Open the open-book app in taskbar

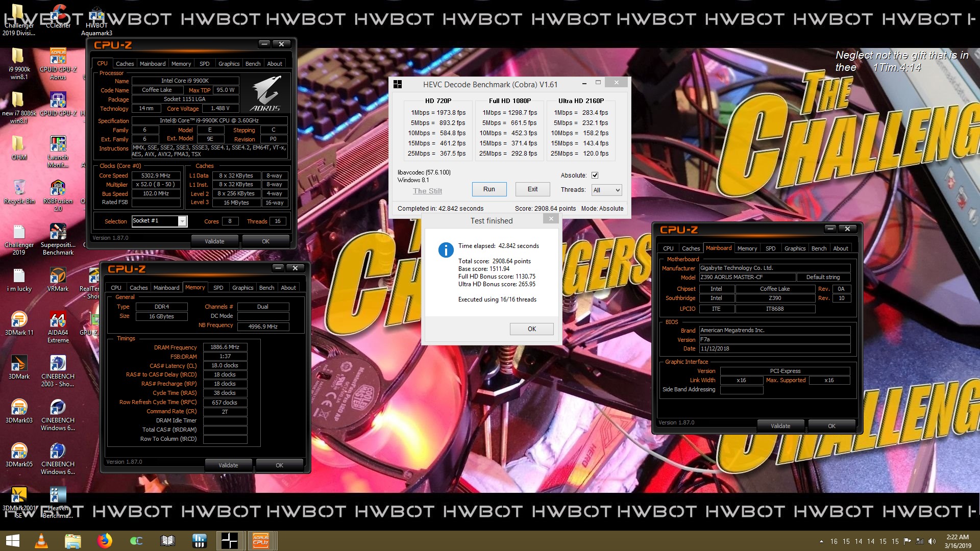coord(168,541)
